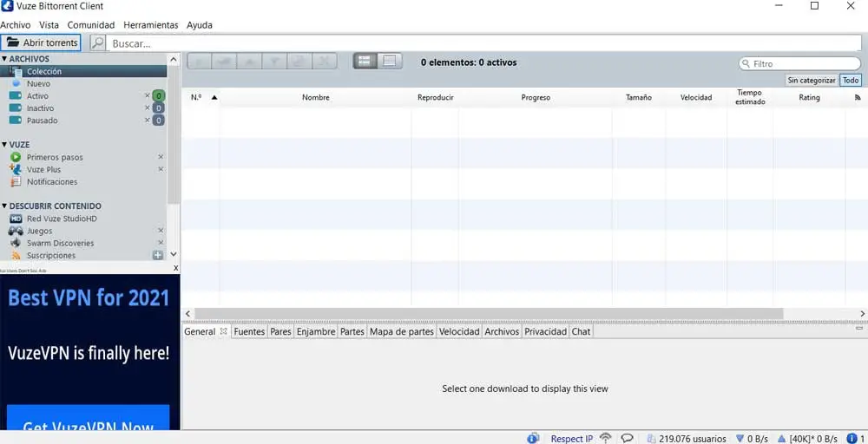868x444 pixels.
Task: Close the General tab
Action: tap(224, 331)
